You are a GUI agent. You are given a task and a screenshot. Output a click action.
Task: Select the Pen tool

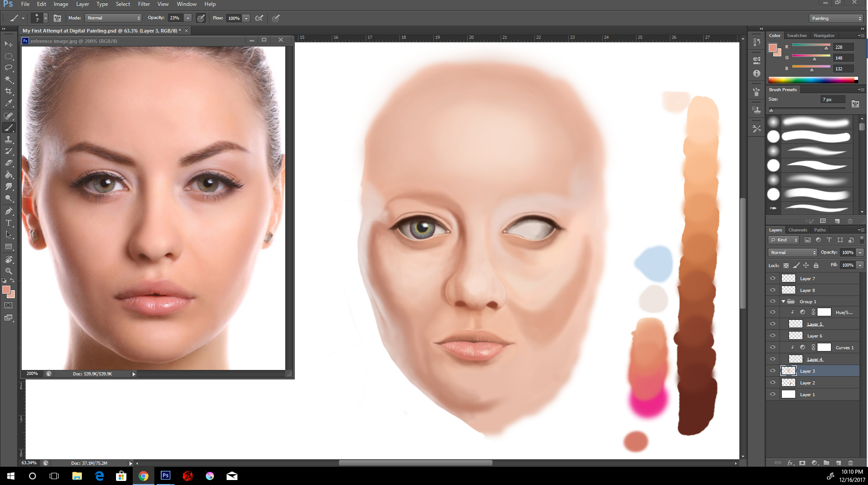(9, 211)
